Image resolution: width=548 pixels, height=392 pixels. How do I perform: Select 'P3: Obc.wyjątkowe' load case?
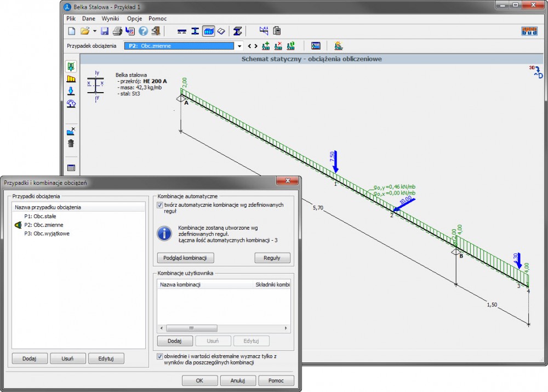pos(47,234)
